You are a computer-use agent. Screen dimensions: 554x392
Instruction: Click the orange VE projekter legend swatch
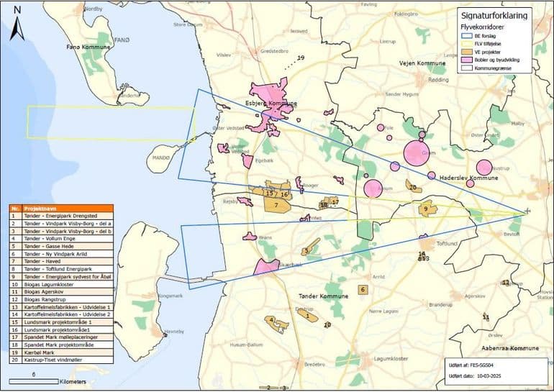coord(467,52)
